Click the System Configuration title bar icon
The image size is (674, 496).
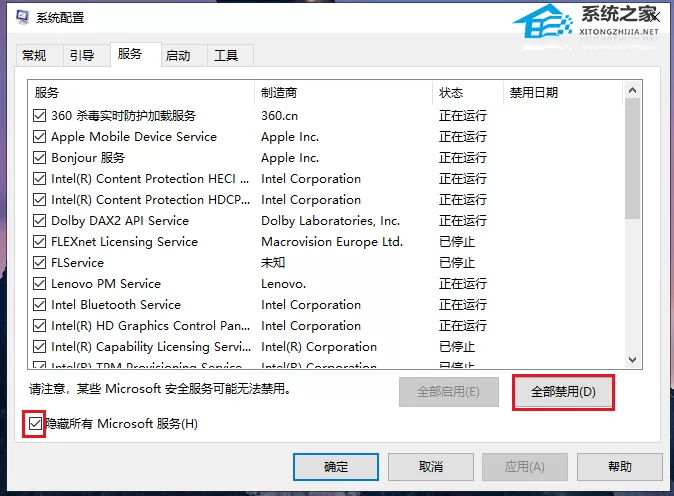tap(22, 17)
